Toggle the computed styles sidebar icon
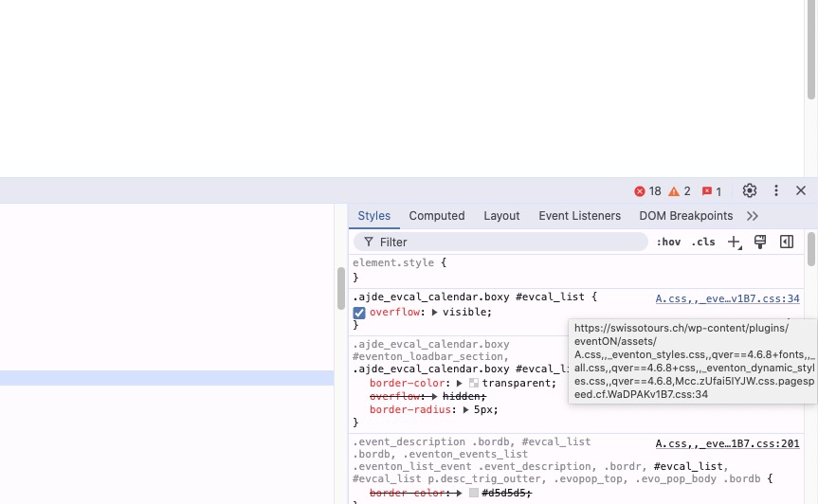 pos(787,242)
